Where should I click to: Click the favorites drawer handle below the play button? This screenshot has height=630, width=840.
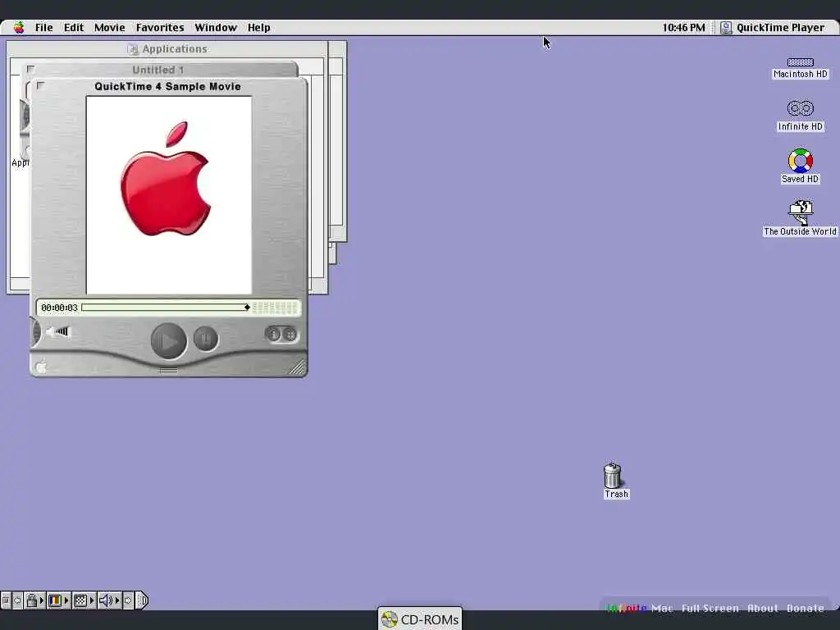click(169, 370)
